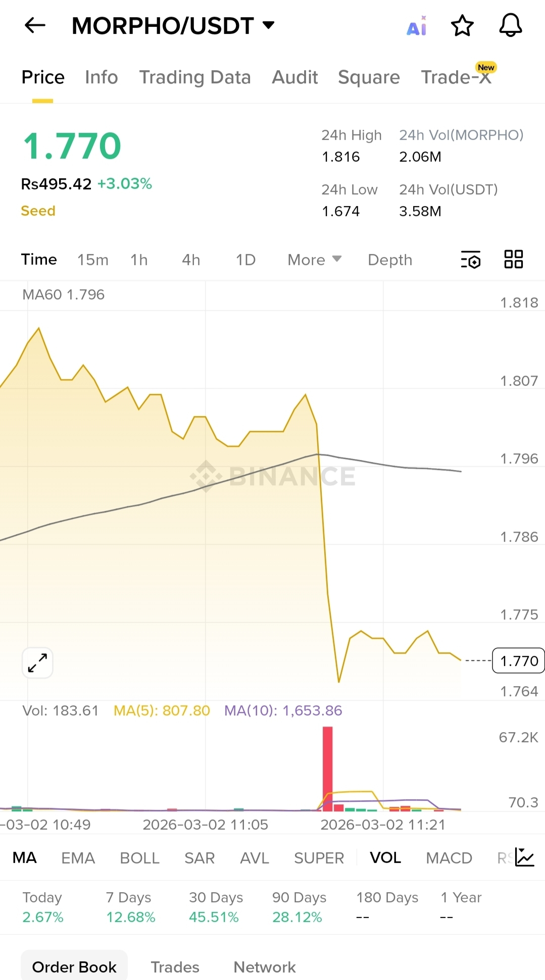Expand chart to fullscreen
Image resolution: width=545 pixels, height=980 pixels.
click(38, 662)
